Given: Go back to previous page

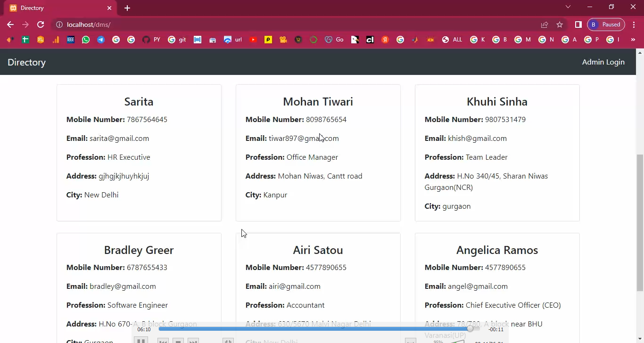Looking at the screenshot, I should coord(10,24).
